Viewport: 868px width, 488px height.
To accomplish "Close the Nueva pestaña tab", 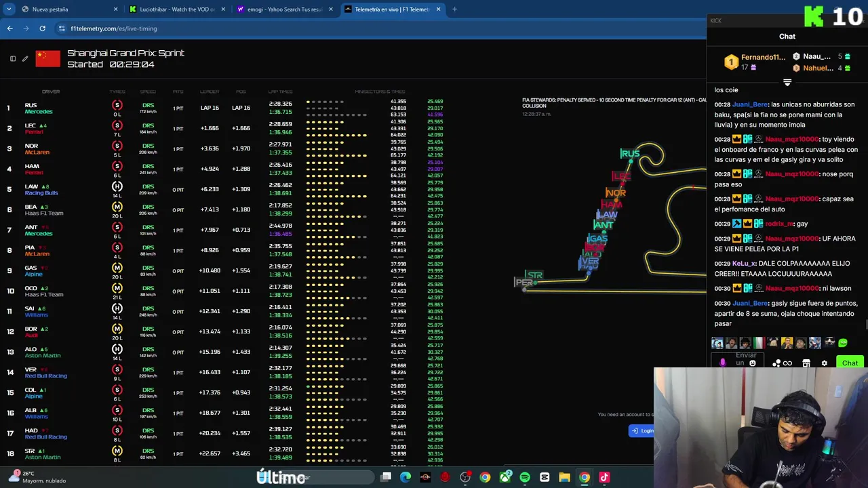I will pyautogui.click(x=115, y=9).
